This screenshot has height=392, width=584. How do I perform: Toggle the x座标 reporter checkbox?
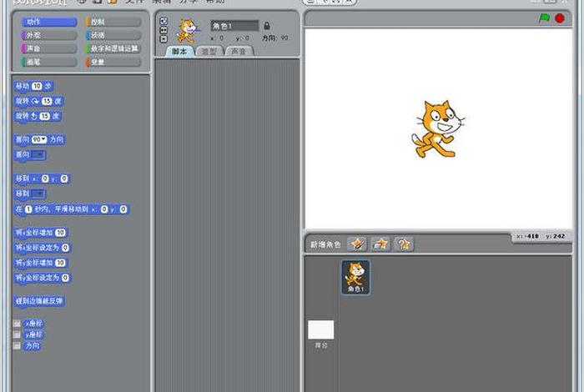17,324
